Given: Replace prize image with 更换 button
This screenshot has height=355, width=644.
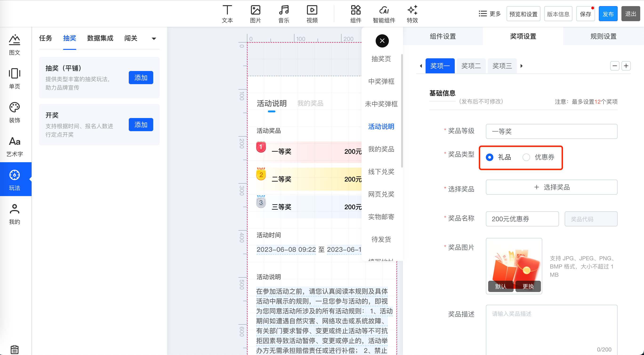Looking at the screenshot, I should point(528,286).
